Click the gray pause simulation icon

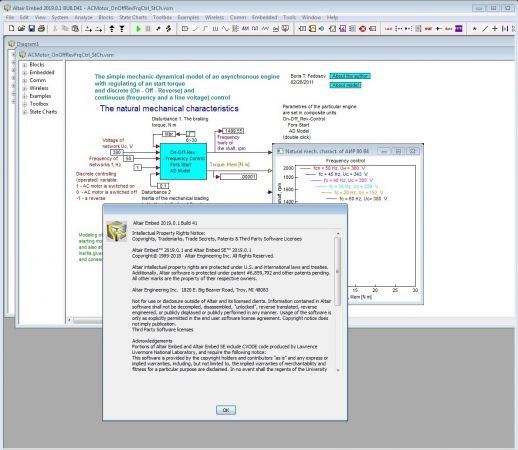coord(148,29)
